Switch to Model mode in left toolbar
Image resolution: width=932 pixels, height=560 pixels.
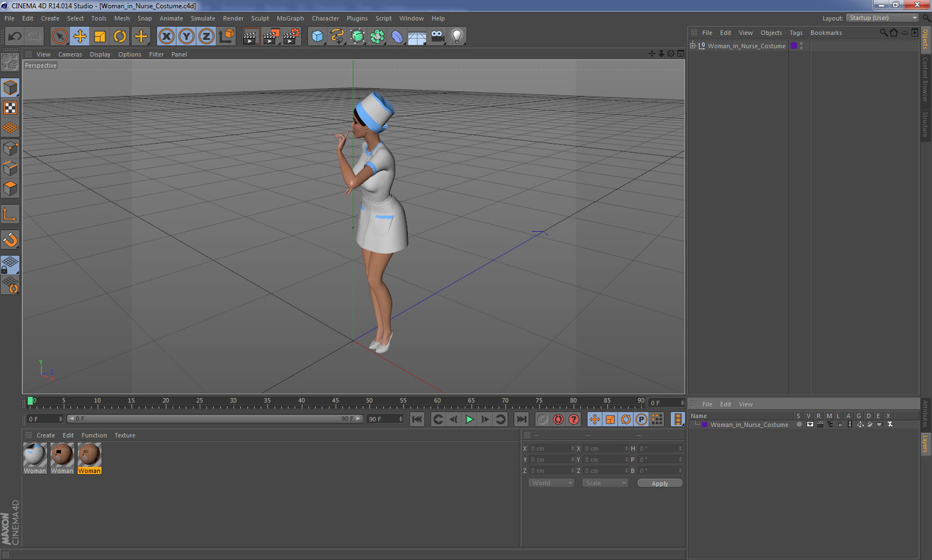pyautogui.click(x=10, y=88)
